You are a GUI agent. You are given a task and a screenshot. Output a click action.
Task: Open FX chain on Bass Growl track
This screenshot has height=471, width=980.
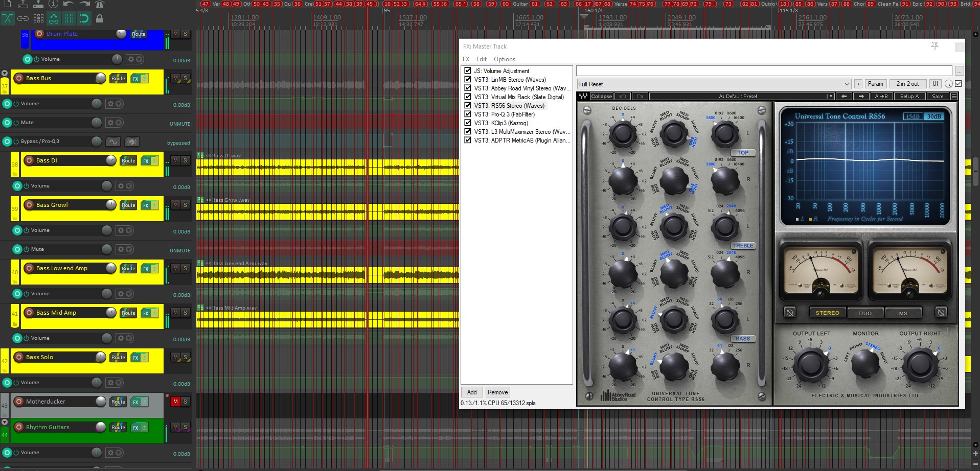[x=146, y=205]
